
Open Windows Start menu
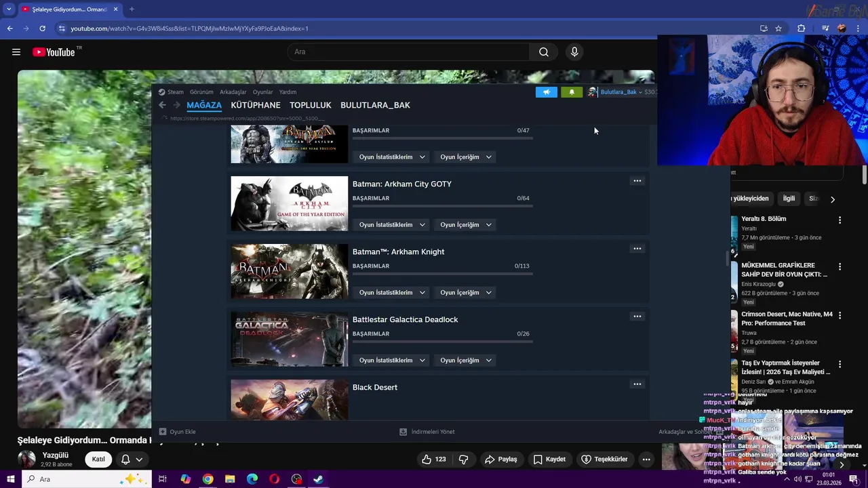tap(10, 479)
